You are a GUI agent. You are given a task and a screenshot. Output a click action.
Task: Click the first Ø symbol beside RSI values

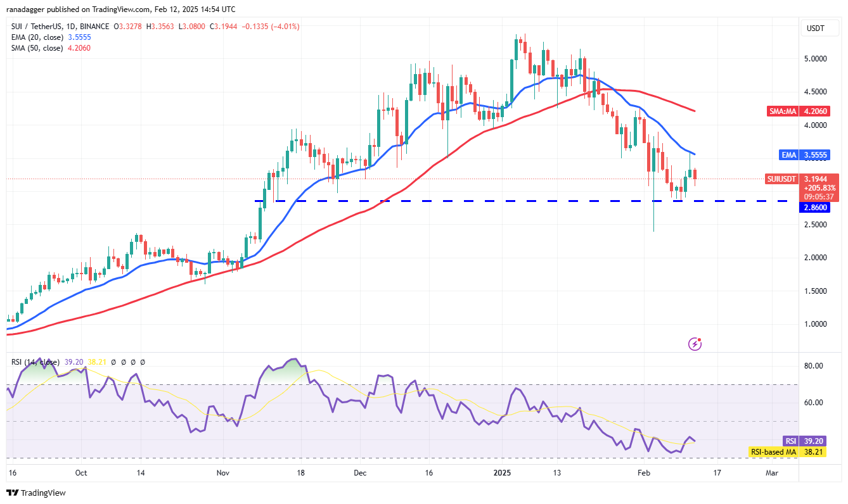(113, 362)
